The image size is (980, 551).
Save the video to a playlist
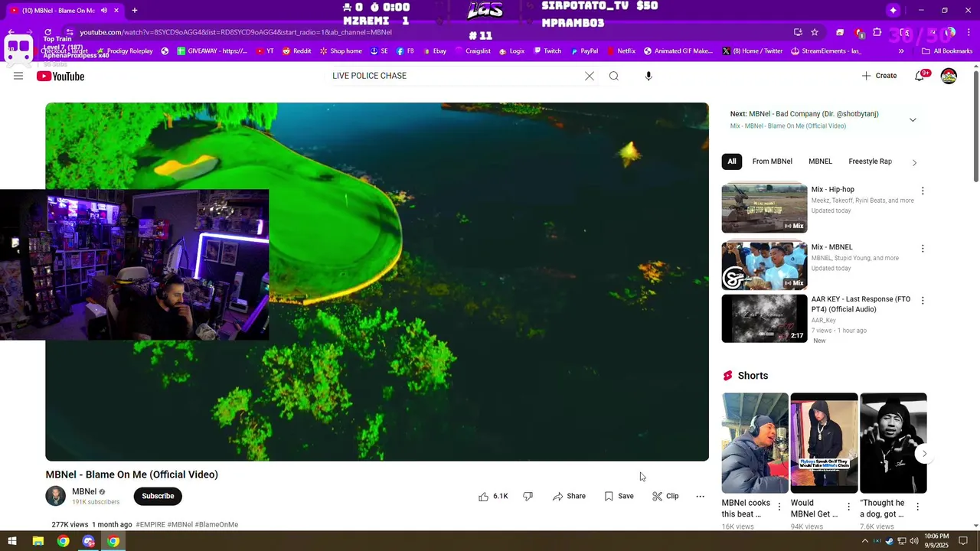point(619,496)
